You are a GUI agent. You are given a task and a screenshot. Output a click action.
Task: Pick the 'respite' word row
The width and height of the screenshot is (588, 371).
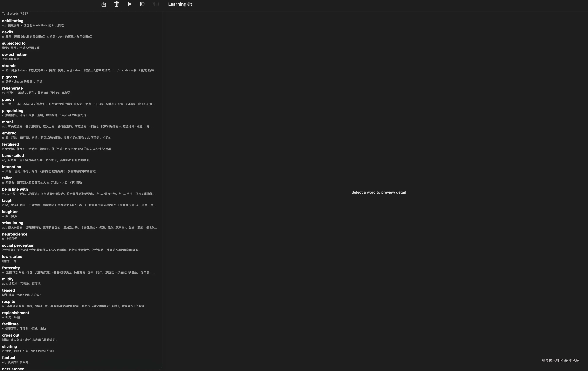[9, 302]
